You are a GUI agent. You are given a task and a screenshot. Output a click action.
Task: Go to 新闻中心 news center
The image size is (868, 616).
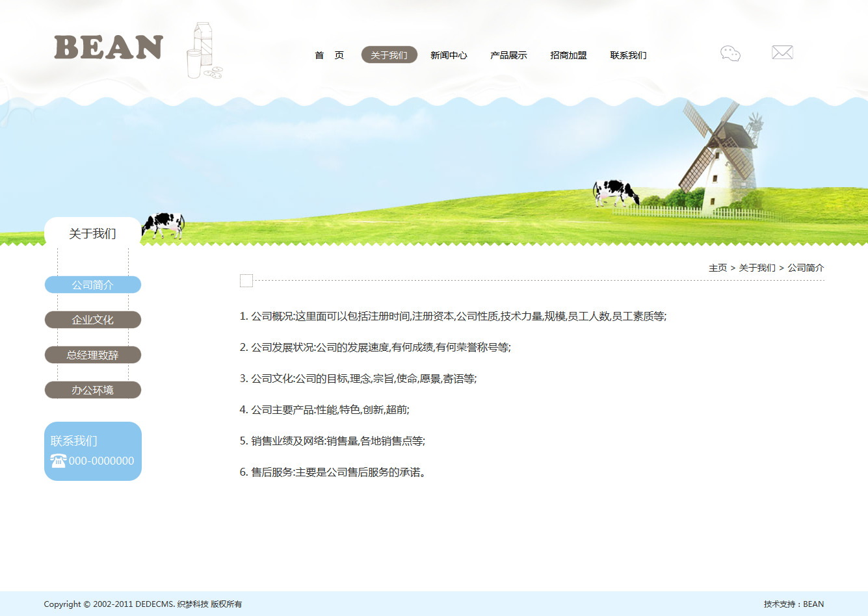pos(449,55)
